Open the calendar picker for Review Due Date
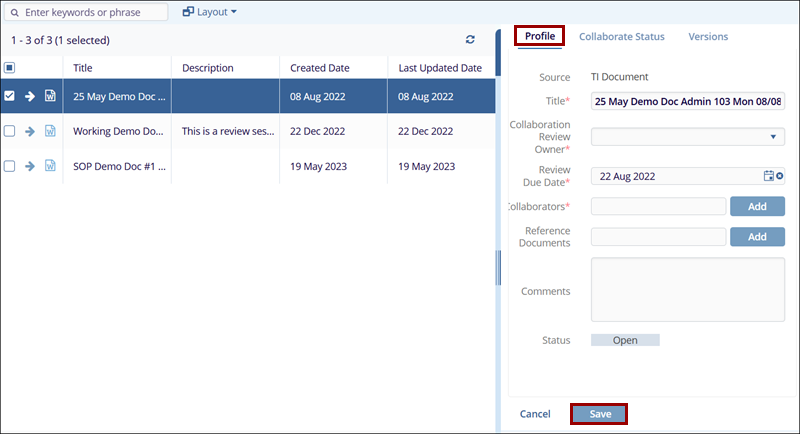Image resolution: width=800 pixels, height=434 pixels. [x=768, y=176]
